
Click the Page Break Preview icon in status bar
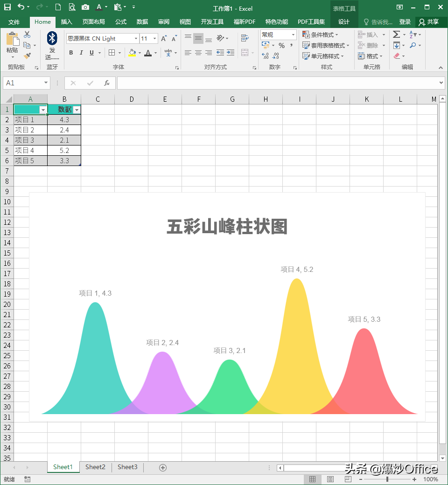point(348,479)
